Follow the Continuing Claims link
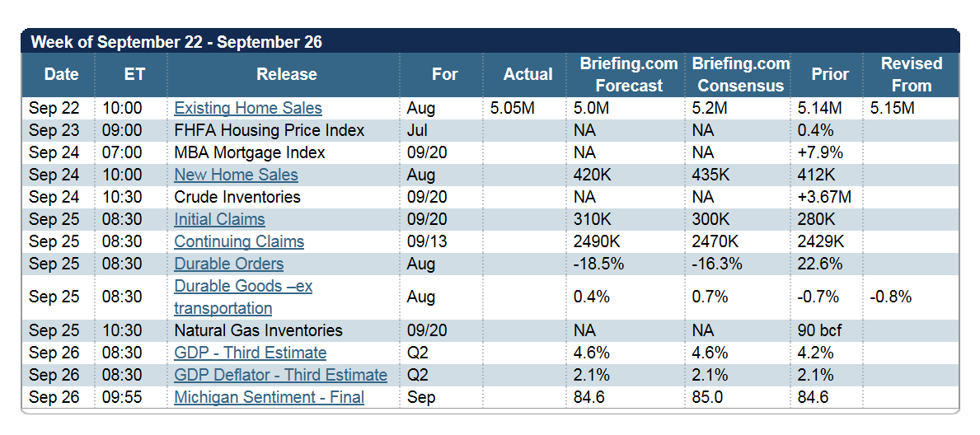Image resolution: width=980 pixels, height=435 pixels. (239, 241)
